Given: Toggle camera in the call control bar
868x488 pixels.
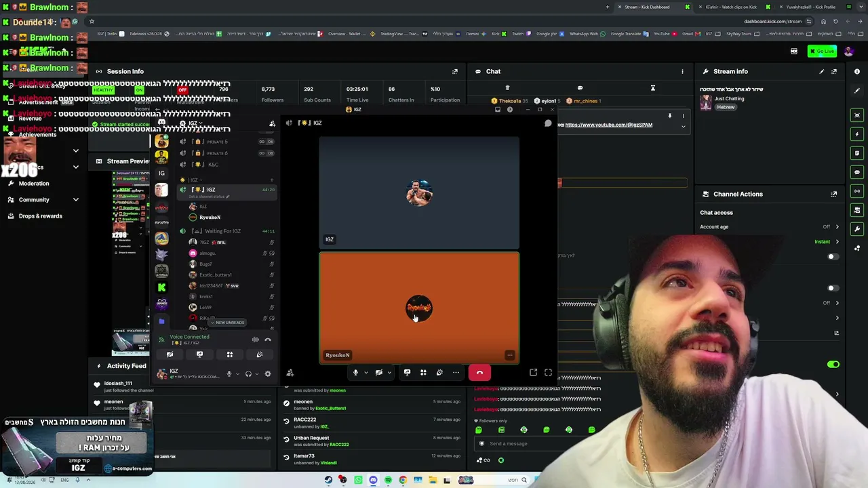Looking at the screenshot, I should click(379, 372).
